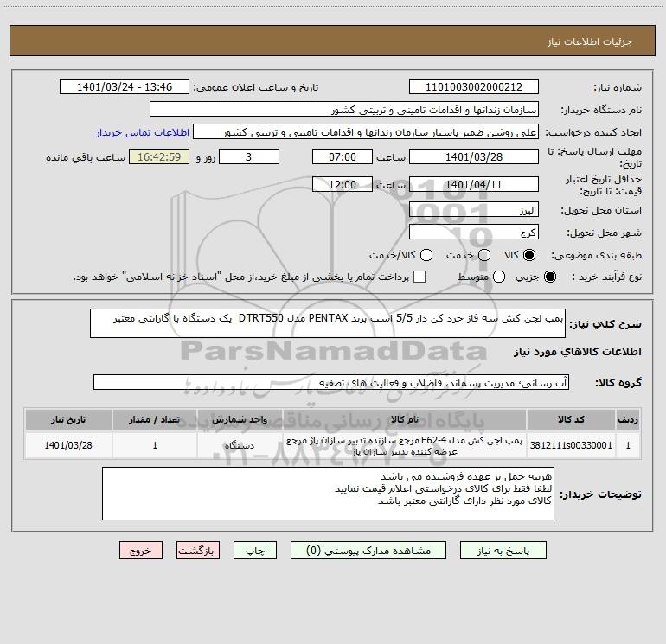Screen dimensions: 666x644
Task: Click item code cell 3812111s00330001
Action: [571, 445]
